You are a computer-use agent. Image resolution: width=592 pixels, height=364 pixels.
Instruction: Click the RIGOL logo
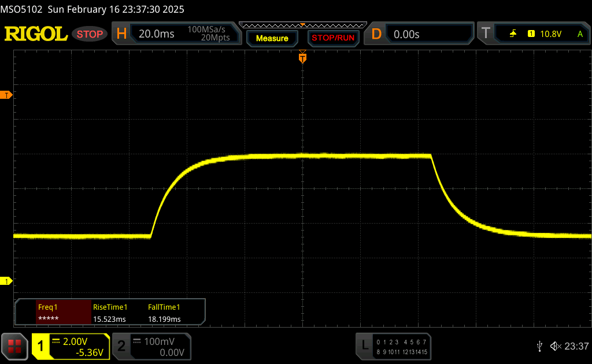pyautogui.click(x=36, y=34)
